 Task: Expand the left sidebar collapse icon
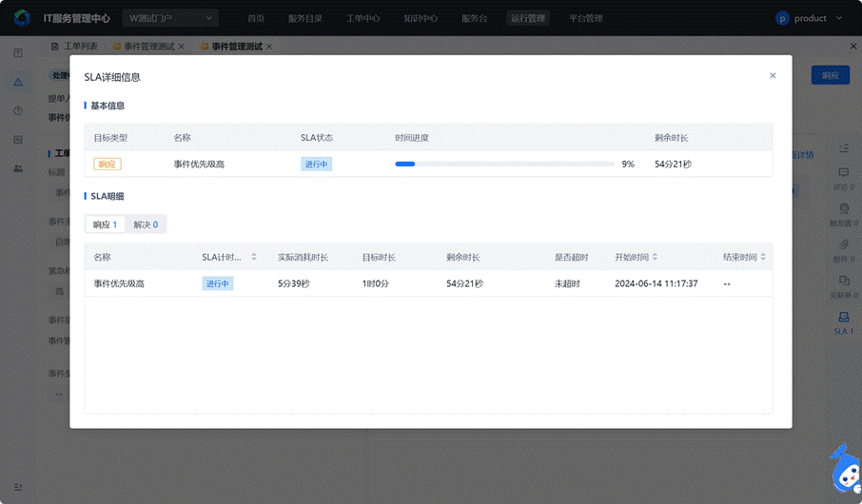tap(18, 487)
